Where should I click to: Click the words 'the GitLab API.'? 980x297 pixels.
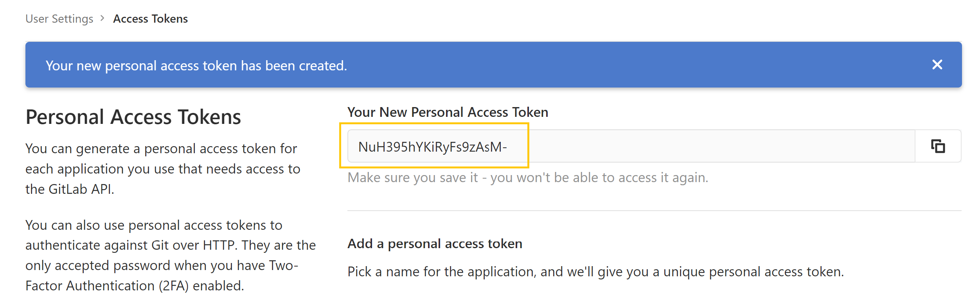click(70, 189)
